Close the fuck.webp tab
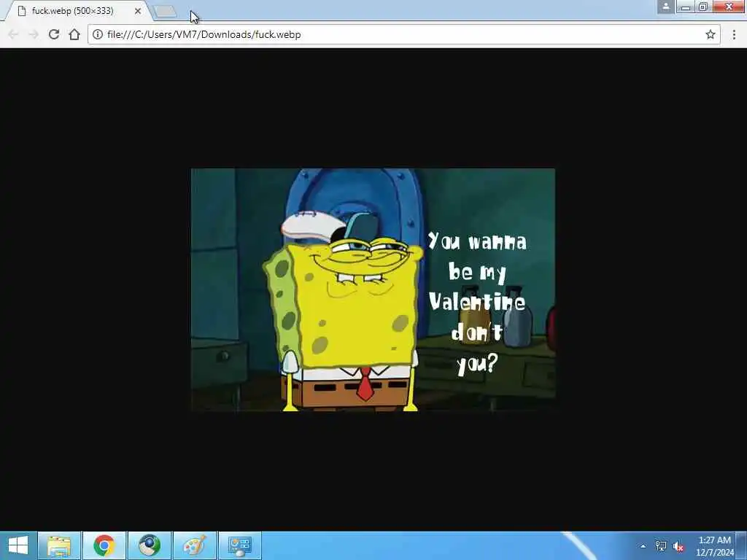 [x=138, y=10]
